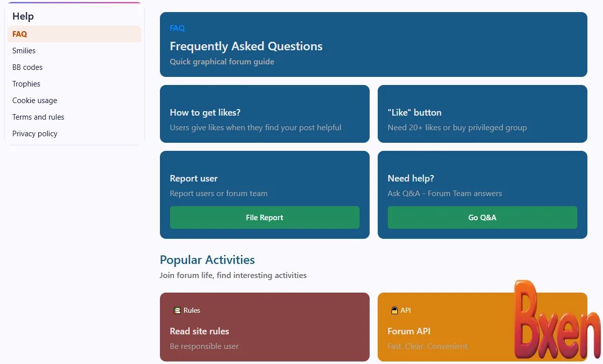
Task: Click the Frequently Asked Questions heading
Action: 246,46
